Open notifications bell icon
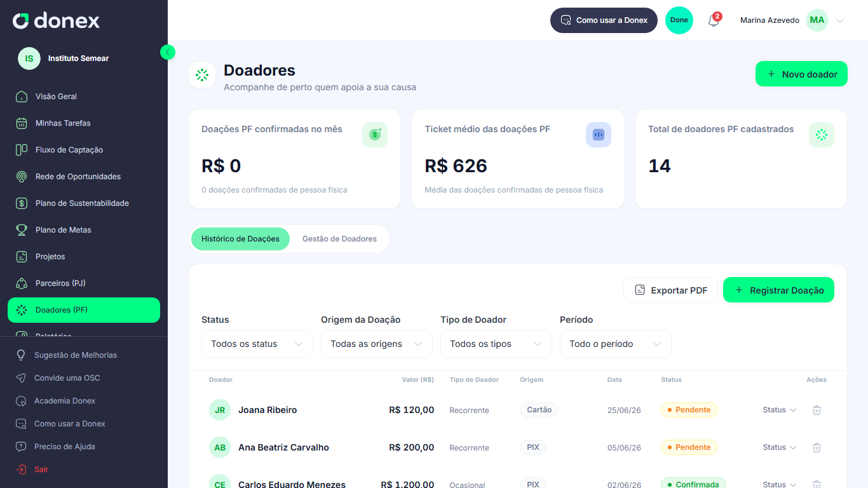Viewport: 868px width, 488px height. pos(714,20)
